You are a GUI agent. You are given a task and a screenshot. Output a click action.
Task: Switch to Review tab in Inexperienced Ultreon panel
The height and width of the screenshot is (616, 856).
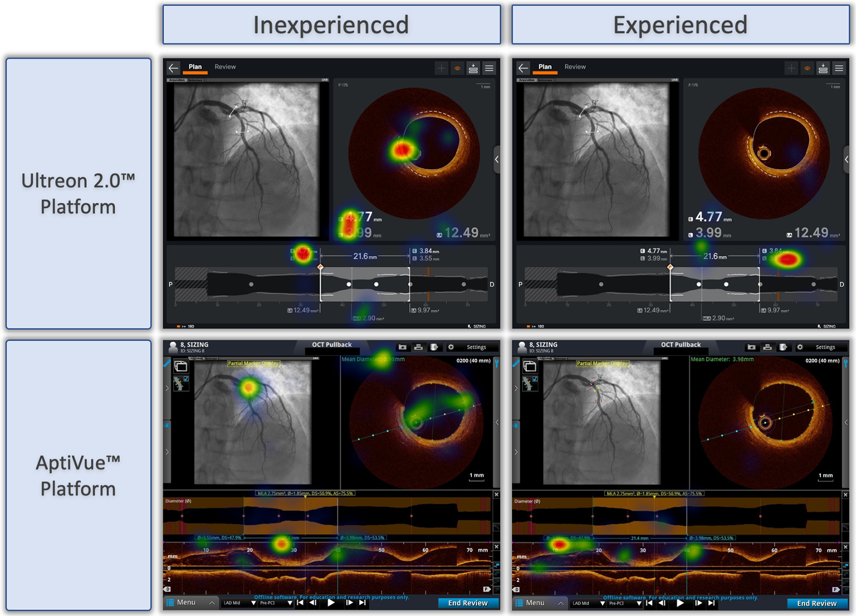click(225, 67)
